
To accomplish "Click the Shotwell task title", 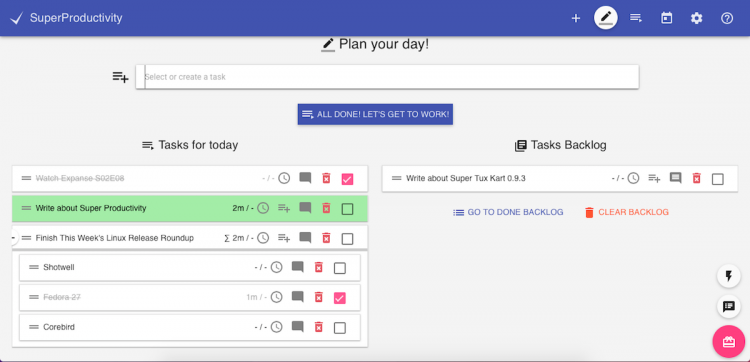I will click(59, 267).
